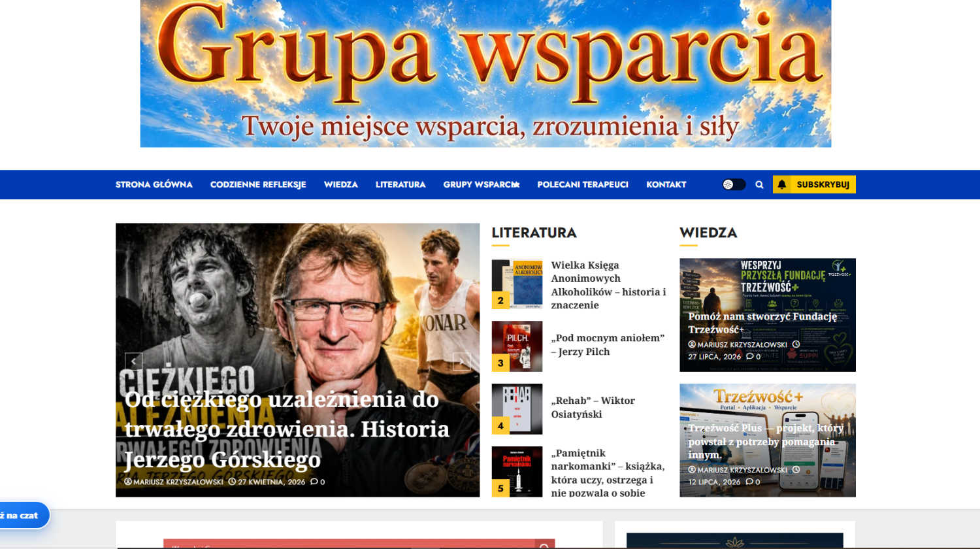Click the Wiedza section heading

pos(708,233)
